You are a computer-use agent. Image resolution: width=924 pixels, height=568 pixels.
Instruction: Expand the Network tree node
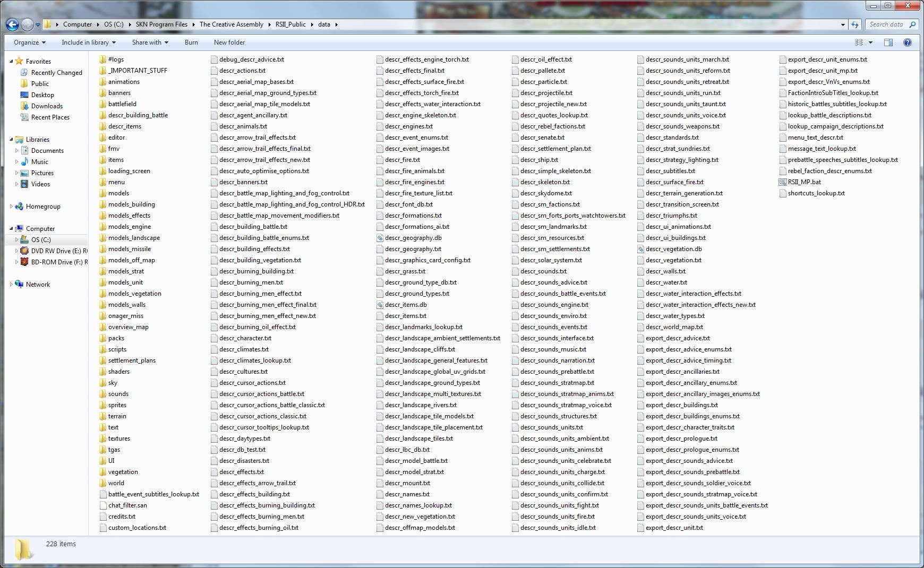click(x=11, y=285)
